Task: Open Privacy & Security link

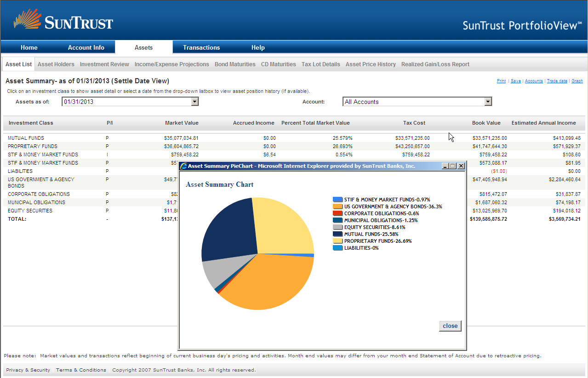Action: tap(28, 370)
